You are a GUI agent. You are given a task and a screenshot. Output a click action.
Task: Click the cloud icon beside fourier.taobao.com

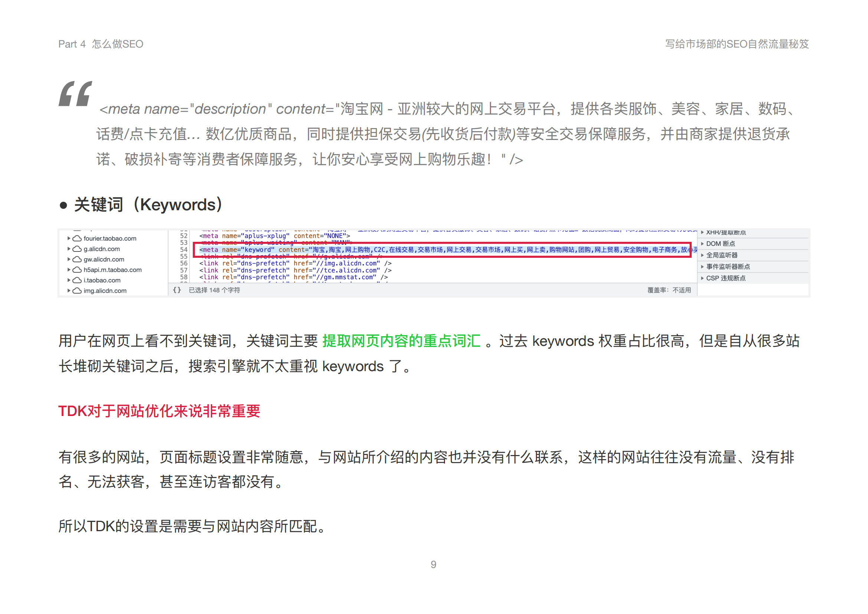click(x=77, y=238)
